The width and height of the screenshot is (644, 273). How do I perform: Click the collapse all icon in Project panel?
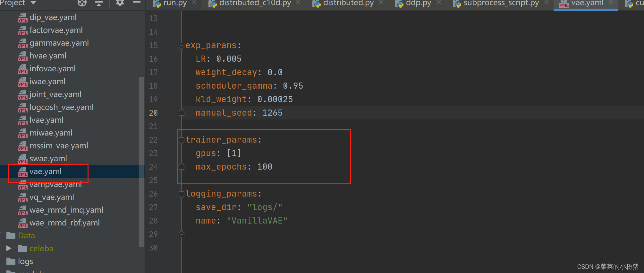(99, 3)
